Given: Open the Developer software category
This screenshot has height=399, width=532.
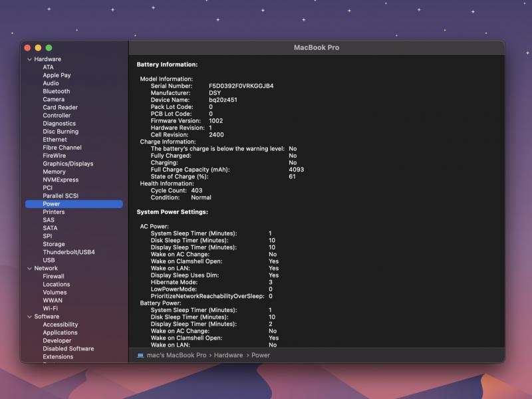Looking at the screenshot, I should tap(57, 340).
